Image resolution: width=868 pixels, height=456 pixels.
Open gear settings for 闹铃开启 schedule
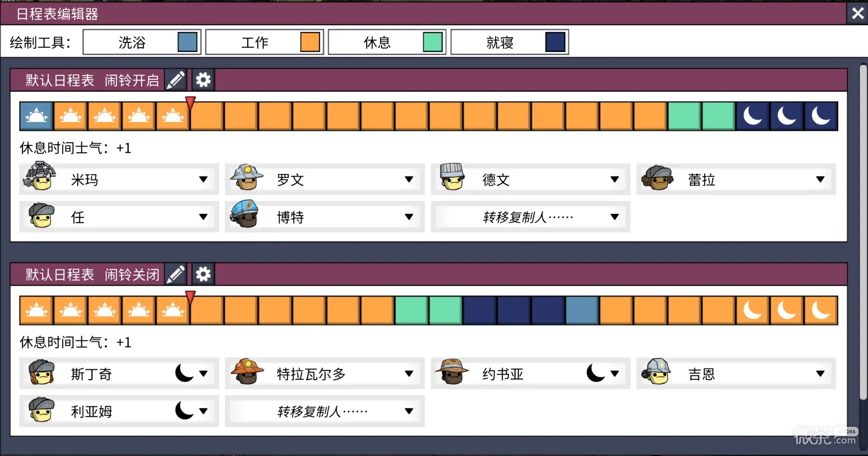click(203, 80)
